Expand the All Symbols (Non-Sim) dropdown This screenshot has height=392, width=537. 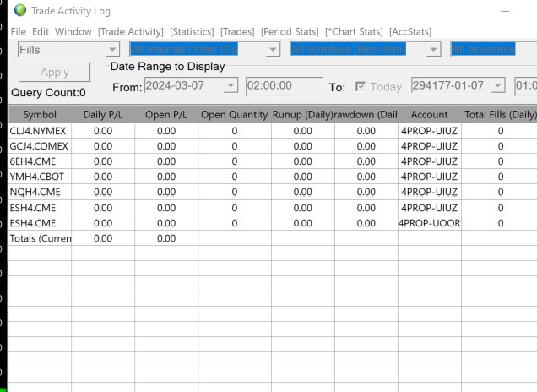(433, 50)
